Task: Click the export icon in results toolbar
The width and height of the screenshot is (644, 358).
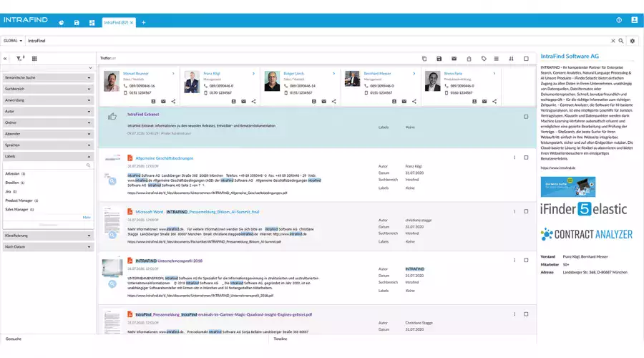Action: click(469, 59)
